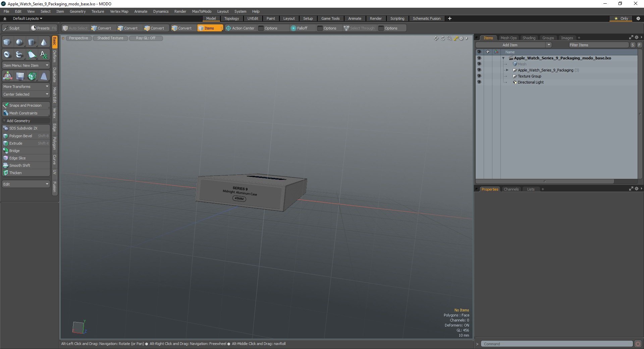Open Snaps and Precision settings
The image size is (644, 349).
pyautogui.click(x=26, y=105)
